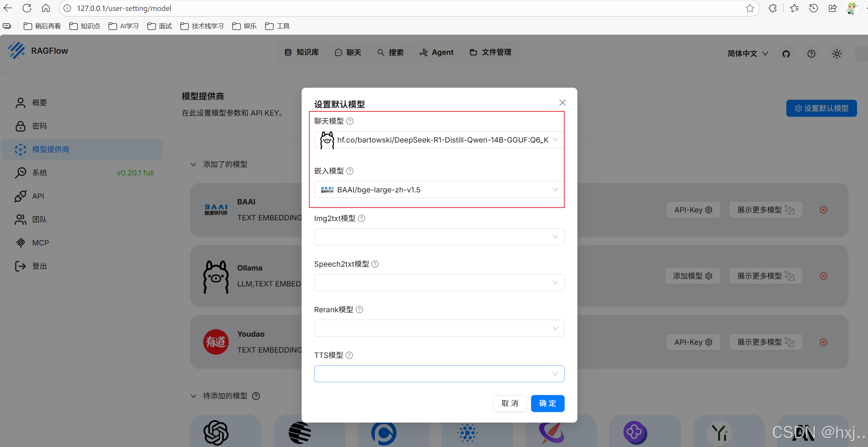Image resolution: width=868 pixels, height=447 pixels.
Task: Open the Agent tab
Action: click(x=437, y=52)
